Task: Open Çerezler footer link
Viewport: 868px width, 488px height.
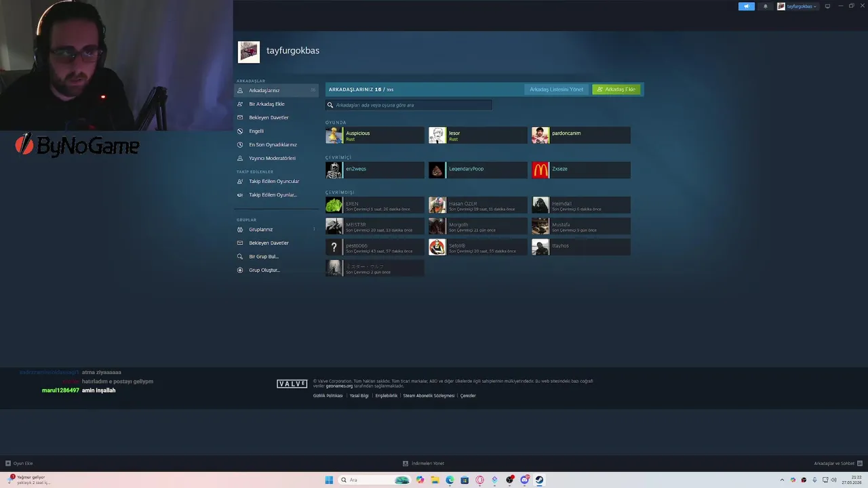Action: [x=468, y=396]
